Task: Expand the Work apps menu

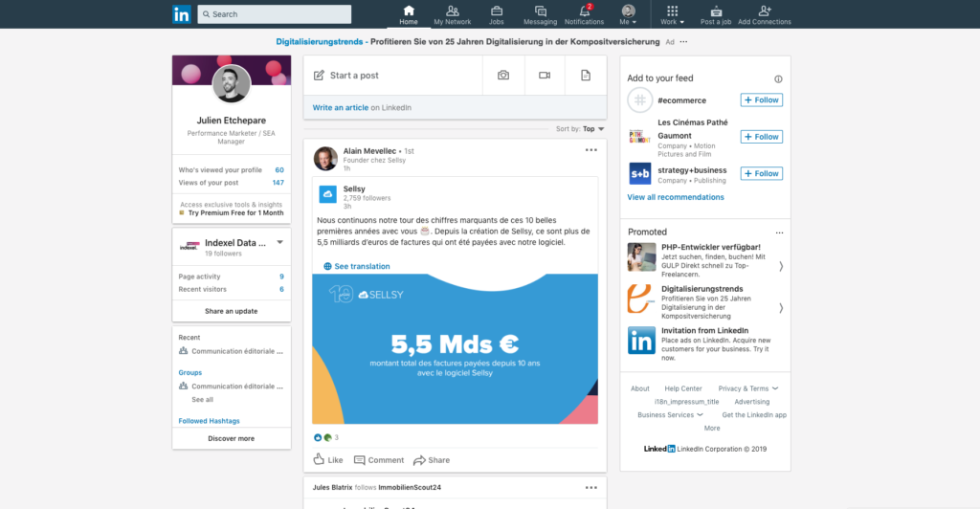Action: click(672, 15)
